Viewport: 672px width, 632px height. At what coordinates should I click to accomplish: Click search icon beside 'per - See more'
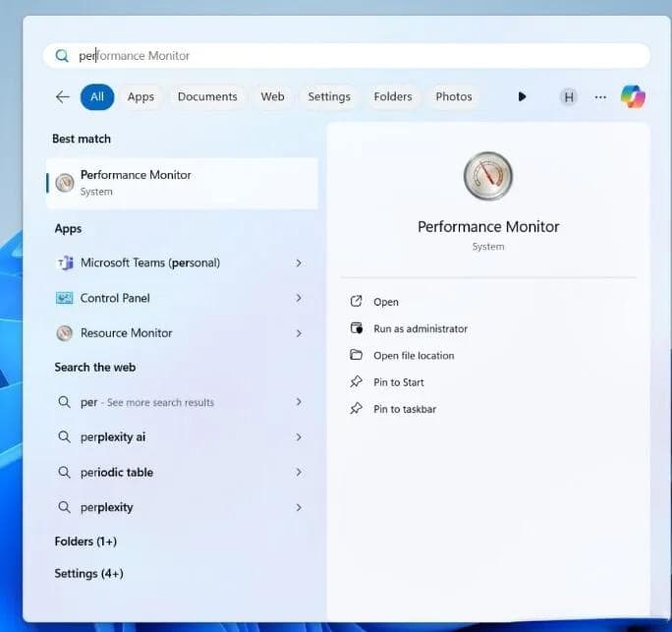64,402
